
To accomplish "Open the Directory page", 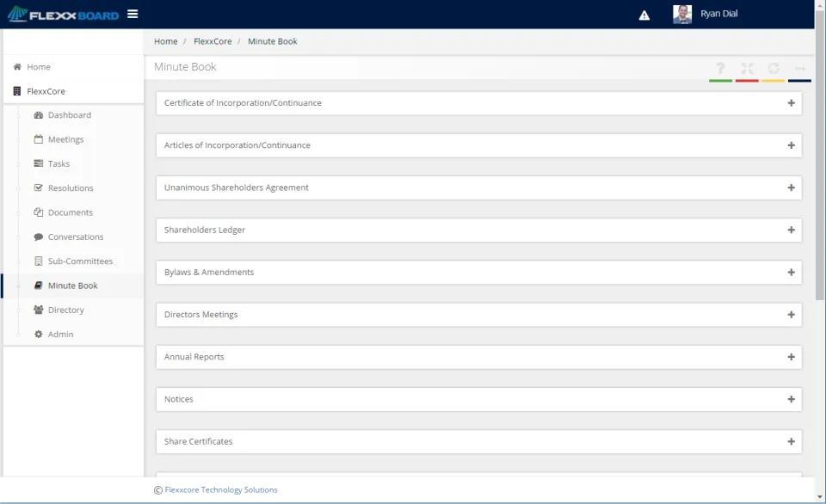I will click(66, 310).
